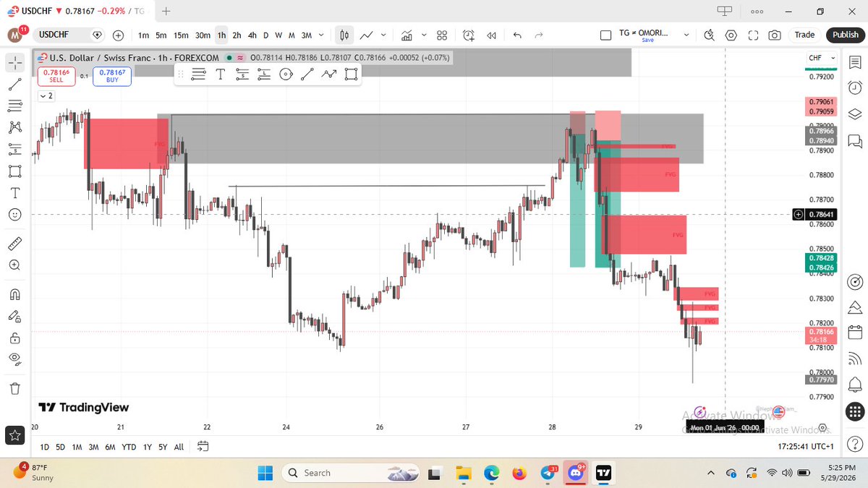Set the date range to YTD
The width and height of the screenshot is (868, 488).
point(129,447)
